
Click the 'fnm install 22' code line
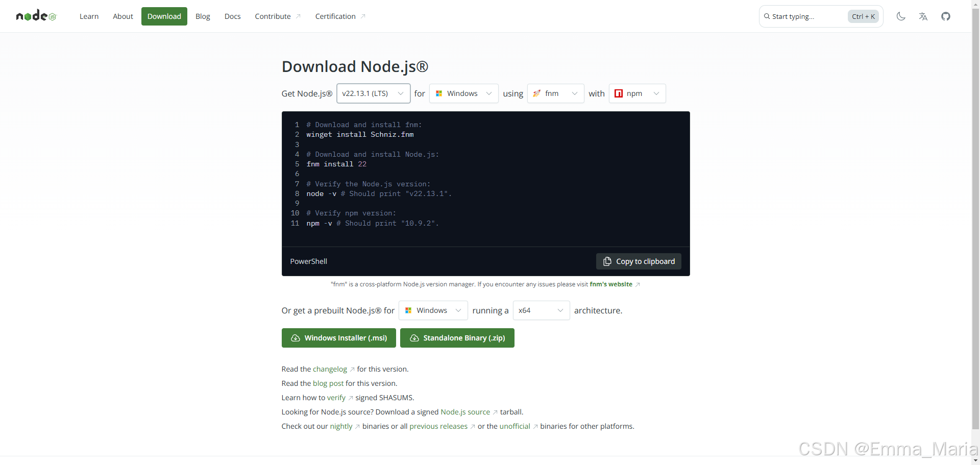[336, 164]
